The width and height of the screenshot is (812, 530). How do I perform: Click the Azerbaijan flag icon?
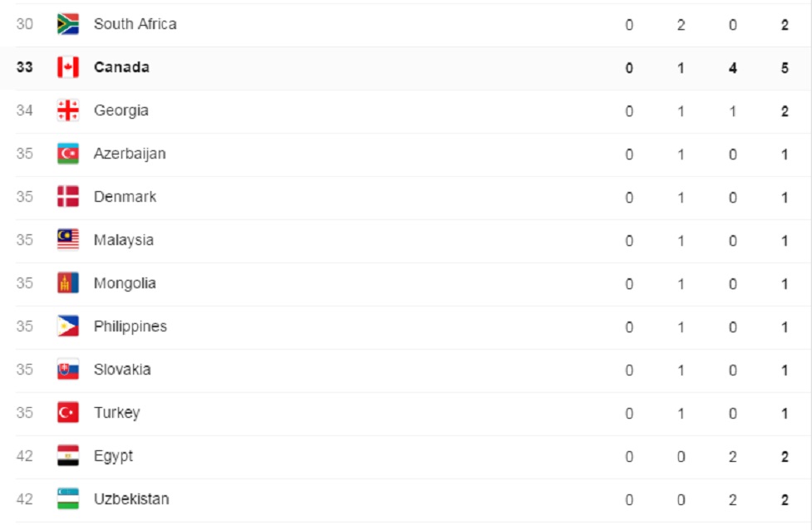[68, 154]
